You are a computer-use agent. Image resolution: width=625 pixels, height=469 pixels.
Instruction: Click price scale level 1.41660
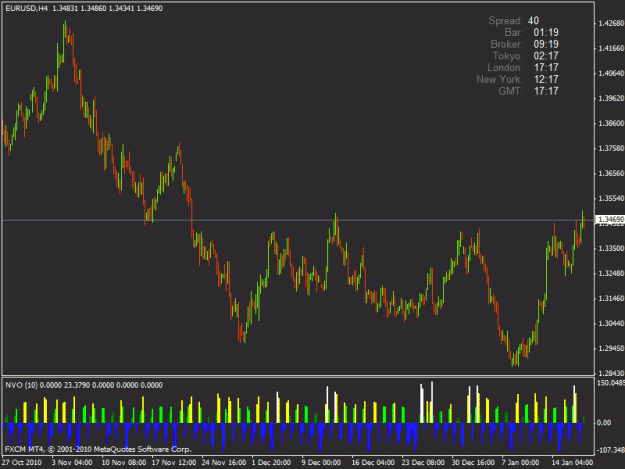tap(611, 48)
